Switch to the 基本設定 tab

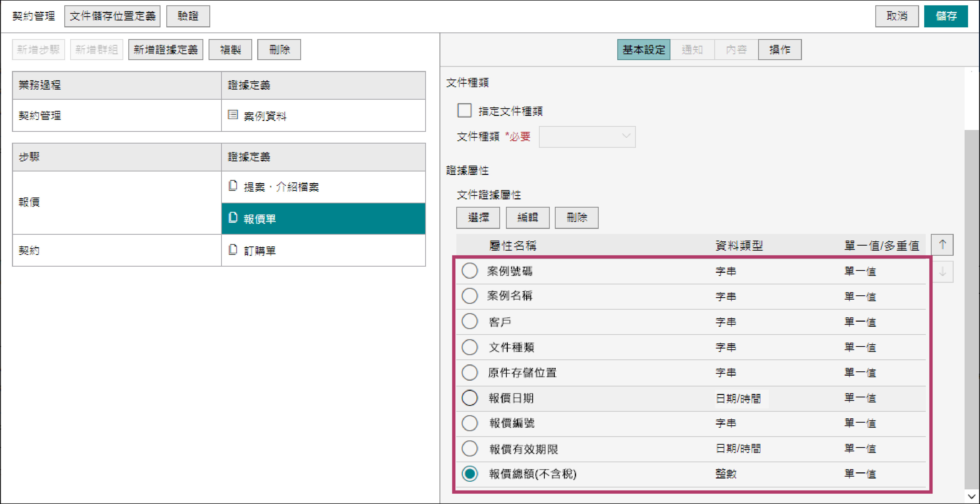click(643, 49)
